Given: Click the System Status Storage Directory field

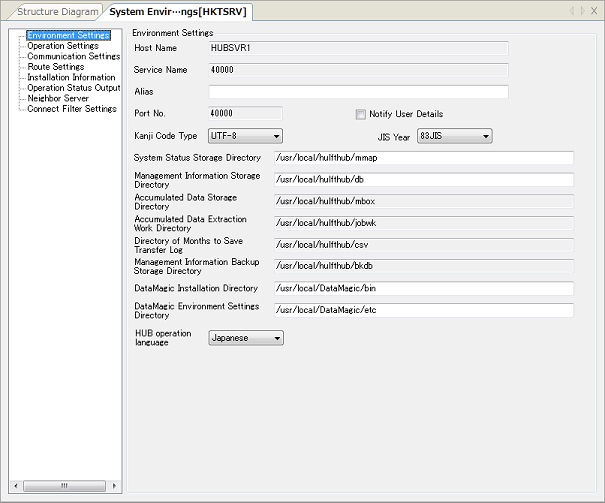Looking at the screenshot, I should [x=423, y=158].
